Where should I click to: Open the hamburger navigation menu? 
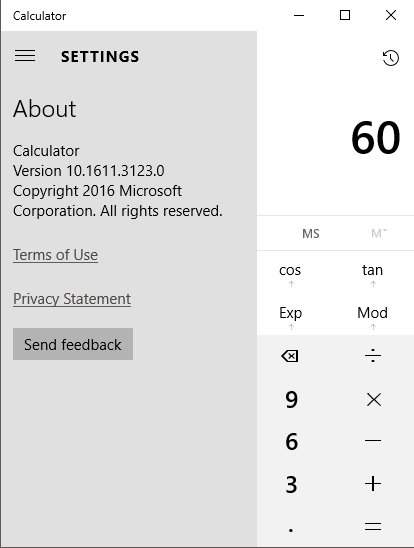[x=25, y=56]
